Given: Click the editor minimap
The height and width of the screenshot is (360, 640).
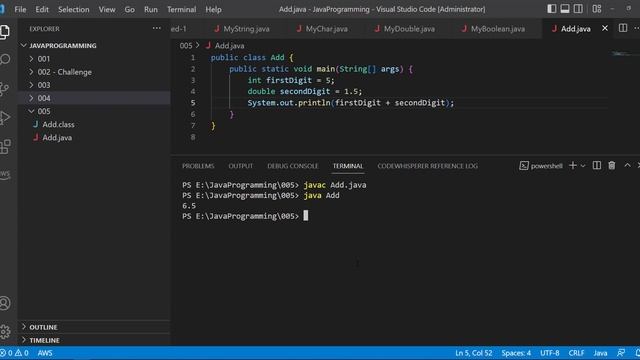Looking at the screenshot, I should (x=624, y=53).
